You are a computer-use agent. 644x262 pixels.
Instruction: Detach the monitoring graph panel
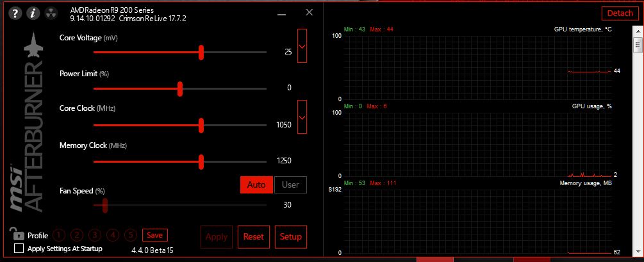point(620,13)
